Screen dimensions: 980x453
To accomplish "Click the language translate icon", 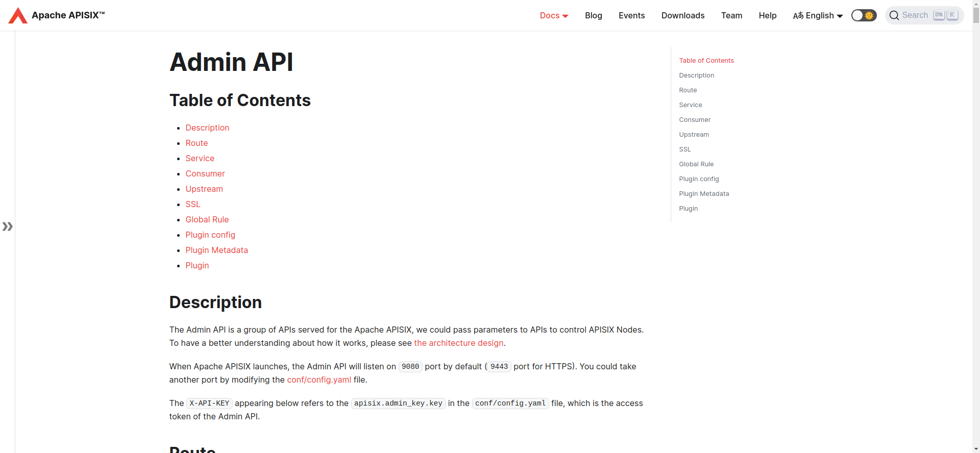I will coord(798,16).
